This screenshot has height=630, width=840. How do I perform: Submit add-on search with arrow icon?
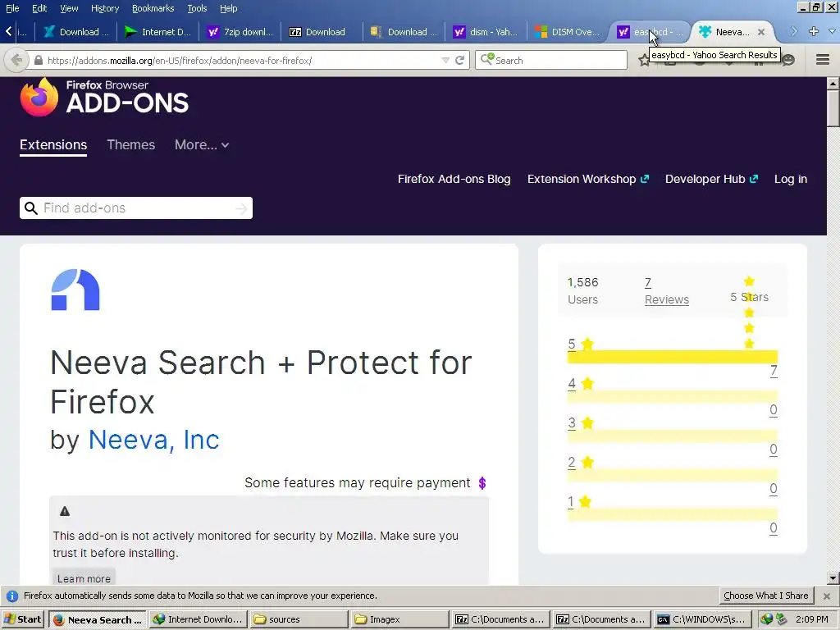[x=242, y=208]
